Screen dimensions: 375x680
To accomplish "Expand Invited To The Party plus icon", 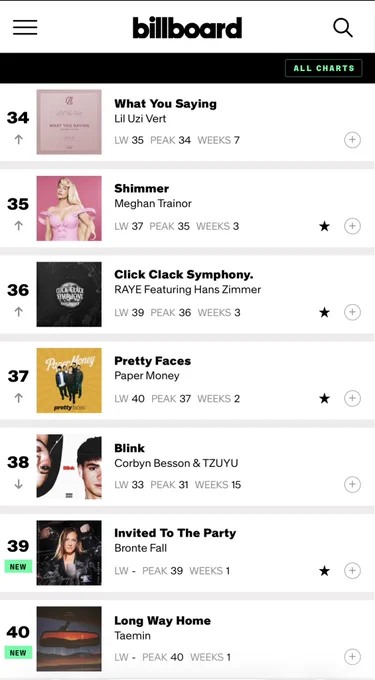I will [352, 571].
